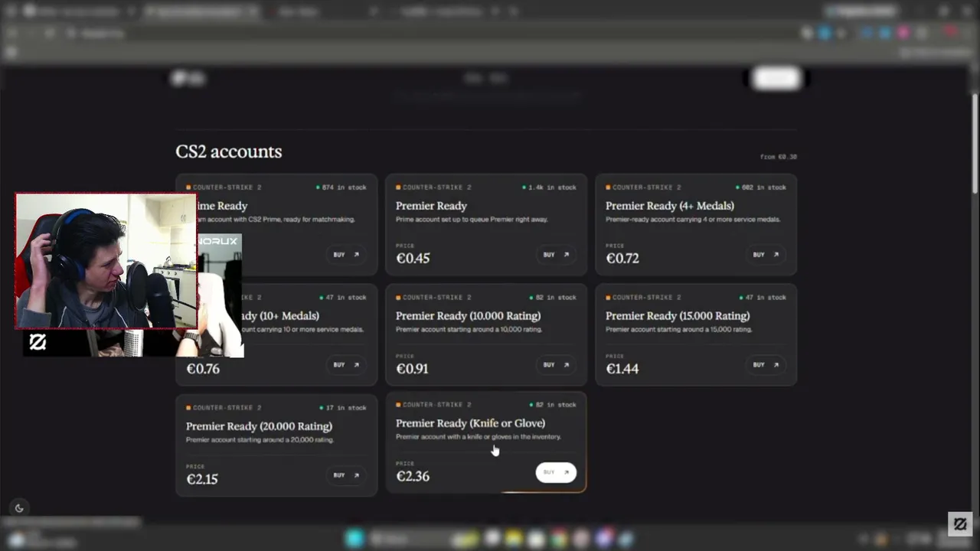Screen dimensions: 980x551
Task: Click the '1.4k in stock' indicator
Action: pos(550,187)
